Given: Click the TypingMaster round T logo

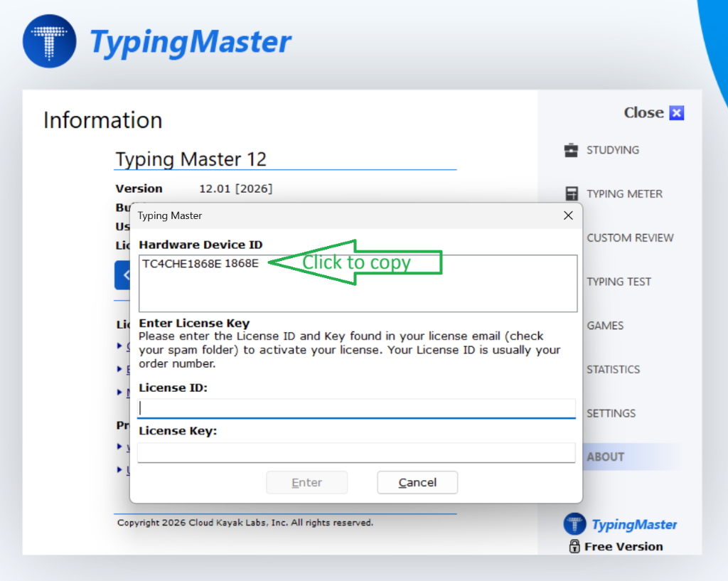Looking at the screenshot, I should 49,41.
